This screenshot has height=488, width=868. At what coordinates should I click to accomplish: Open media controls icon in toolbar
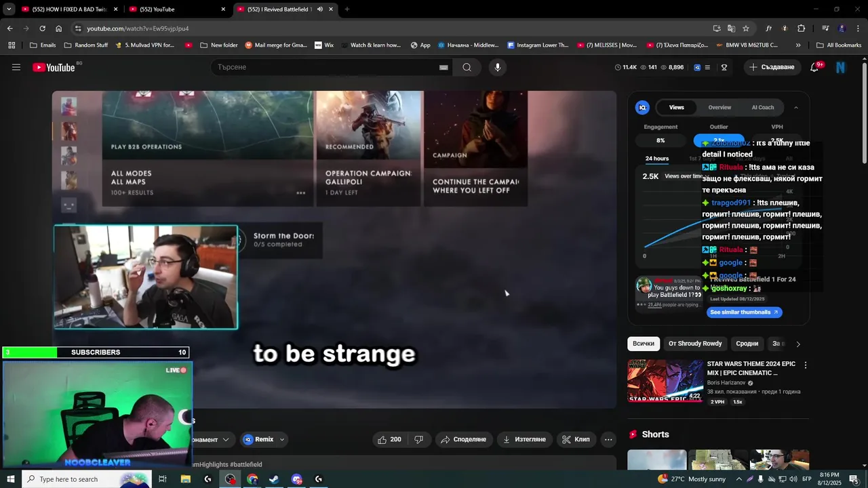pos(825,28)
